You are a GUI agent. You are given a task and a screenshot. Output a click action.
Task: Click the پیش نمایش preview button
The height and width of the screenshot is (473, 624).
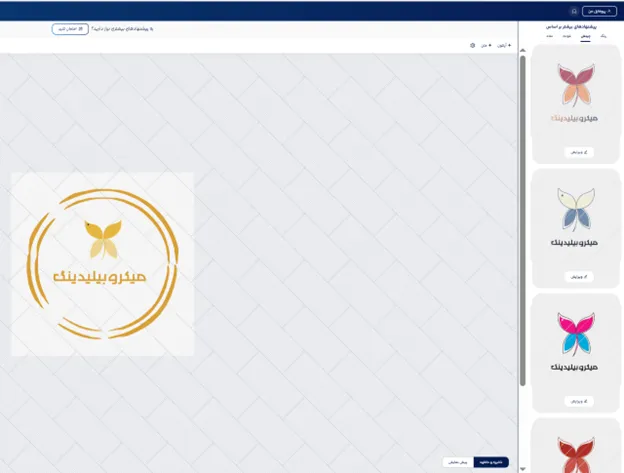[458, 462]
